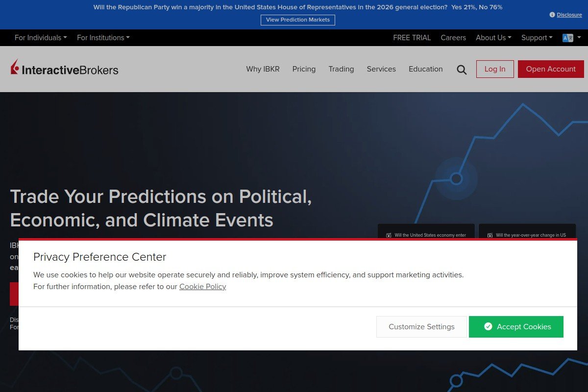Open the Disclosure link
588x392 pixels.
pos(569,15)
